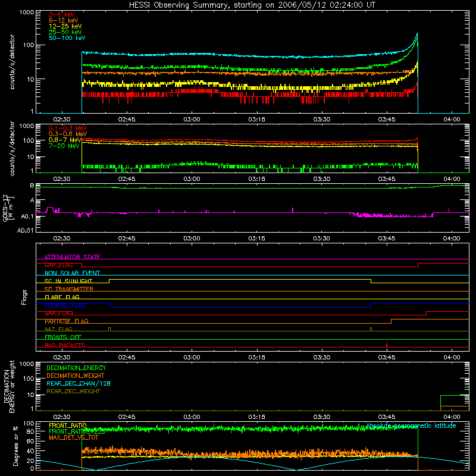Click the ATTENUATOR_STATE flag label
Image resolution: width=476 pixels, height=476 pixels.
coord(72,257)
